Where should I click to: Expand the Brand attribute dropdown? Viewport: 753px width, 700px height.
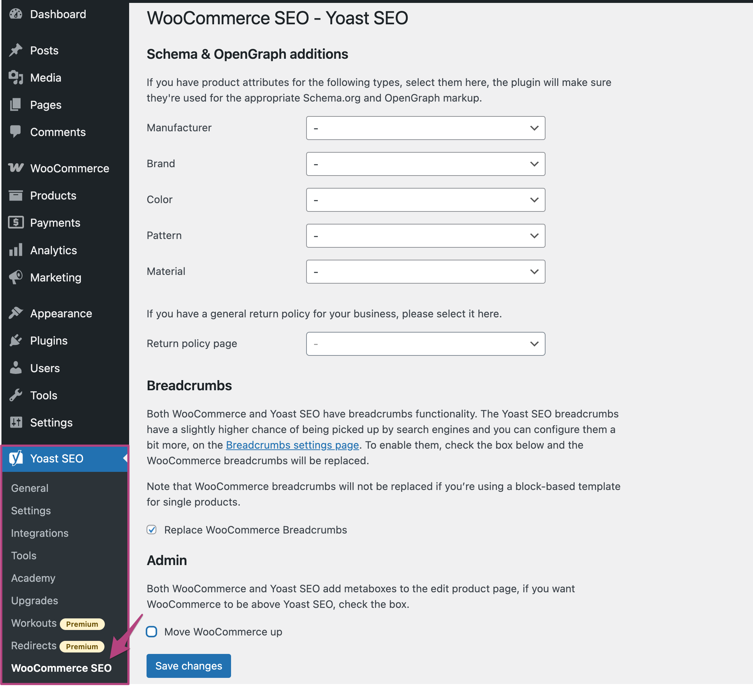tap(425, 164)
